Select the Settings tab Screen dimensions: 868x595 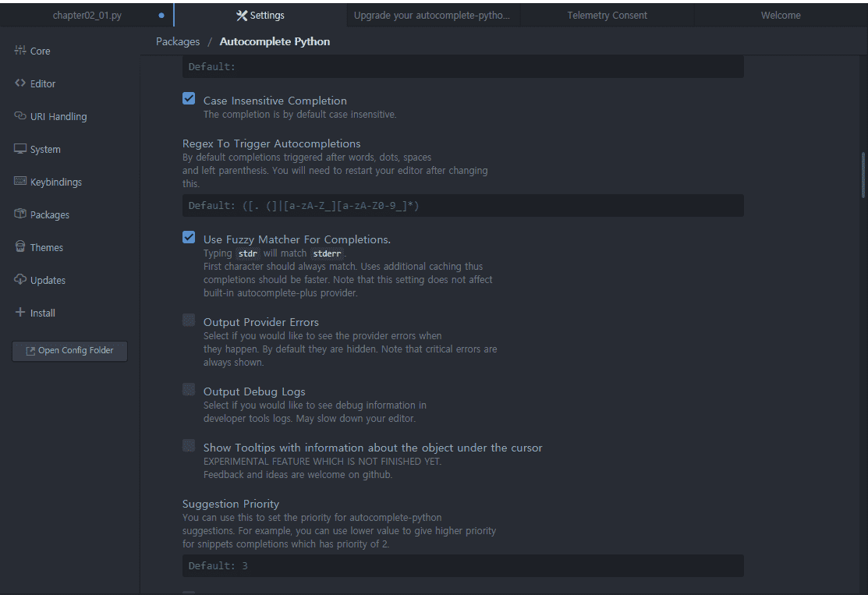260,16
